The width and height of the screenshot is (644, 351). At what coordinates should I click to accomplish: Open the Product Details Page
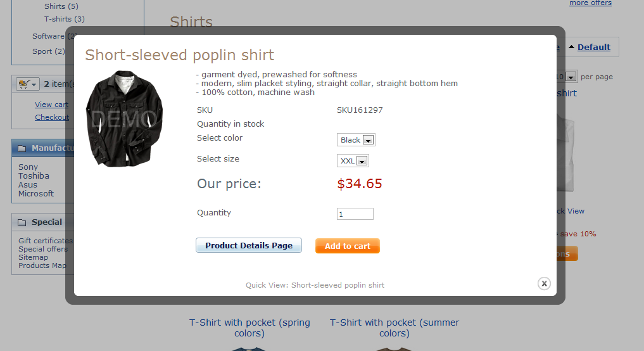(249, 245)
